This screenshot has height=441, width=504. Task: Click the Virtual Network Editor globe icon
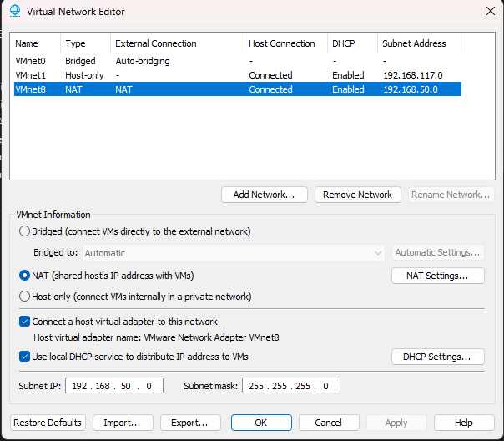(15, 11)
